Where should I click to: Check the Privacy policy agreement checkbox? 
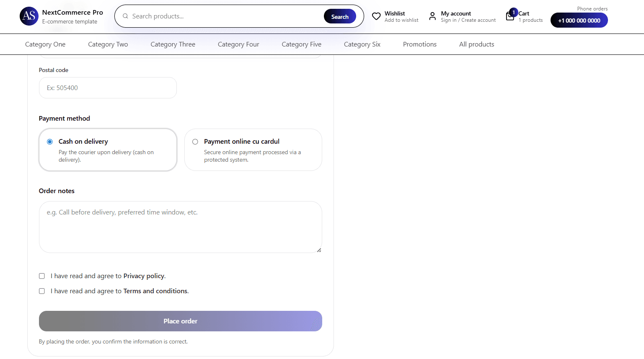pos(41,276)
